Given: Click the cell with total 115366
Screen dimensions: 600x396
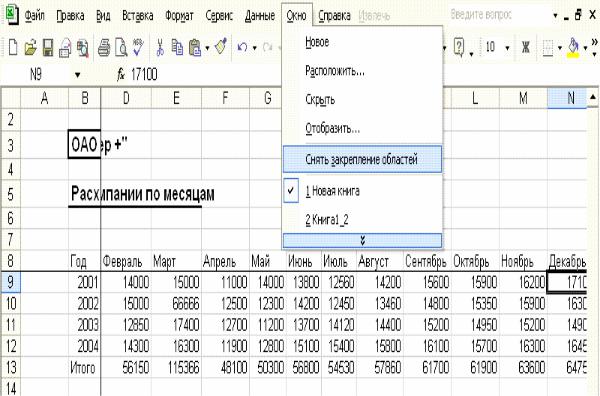Looking at the screenshot, I should pos(176,368).
